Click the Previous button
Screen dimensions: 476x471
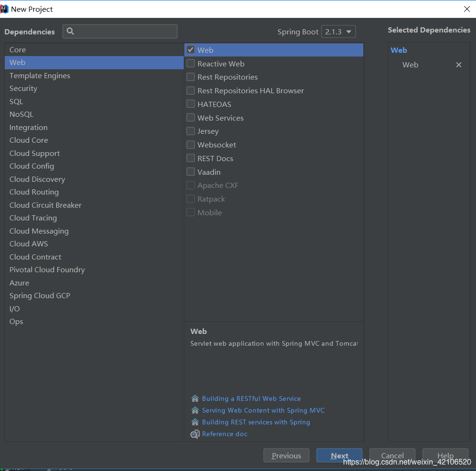coord(286,455)
